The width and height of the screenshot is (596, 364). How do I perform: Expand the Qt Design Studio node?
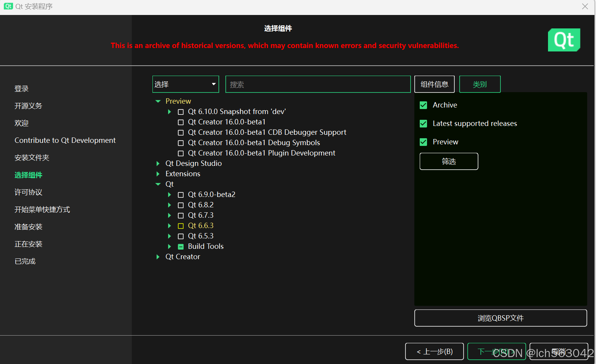(x=158, y=164)
